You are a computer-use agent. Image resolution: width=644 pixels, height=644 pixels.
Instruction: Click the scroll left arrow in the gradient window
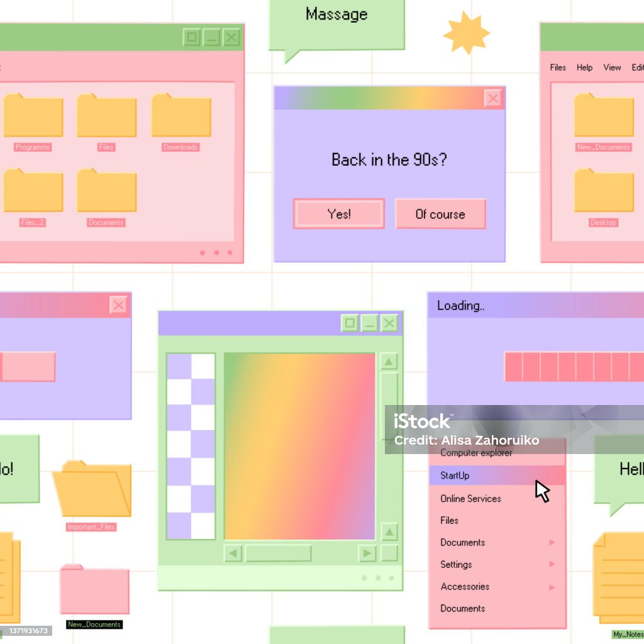233,553
